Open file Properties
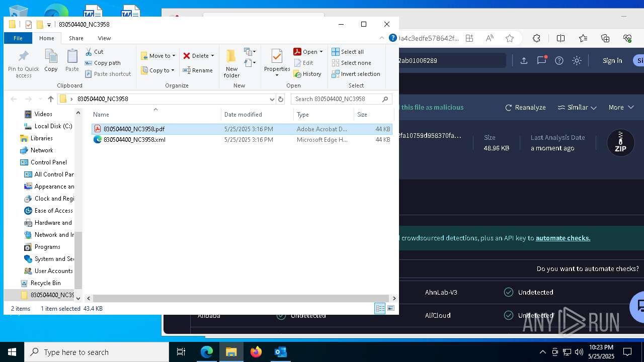This screenshot has height=362, width=644. pyautogui.click(x=277, y=63)
